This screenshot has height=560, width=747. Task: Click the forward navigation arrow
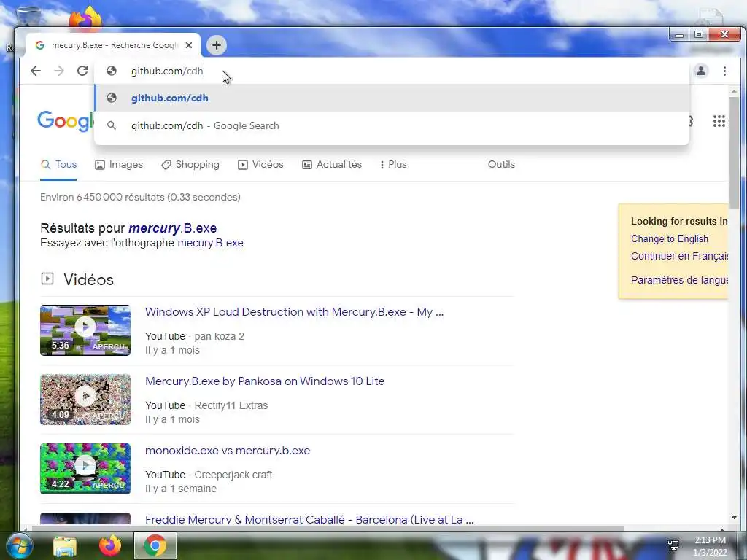59,71
